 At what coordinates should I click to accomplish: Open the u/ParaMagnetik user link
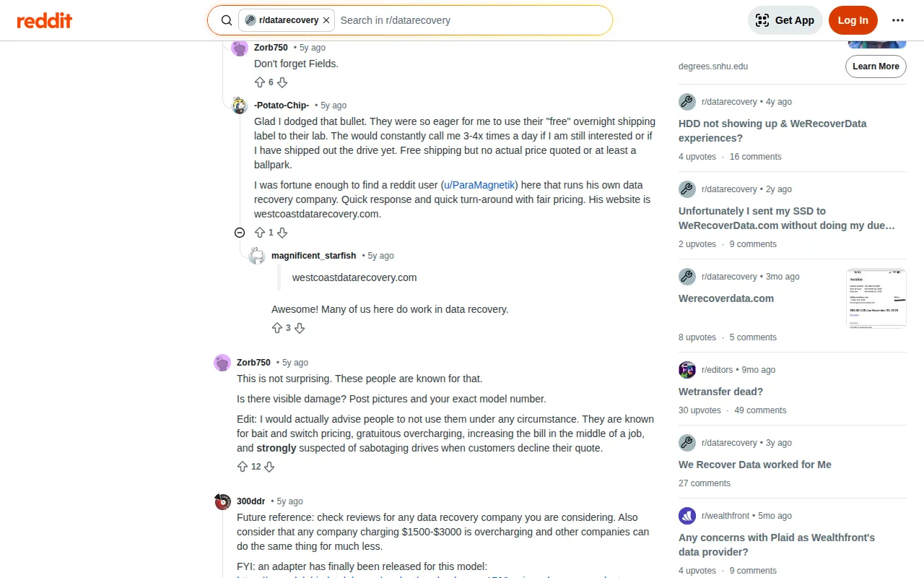tap(481, 185)
